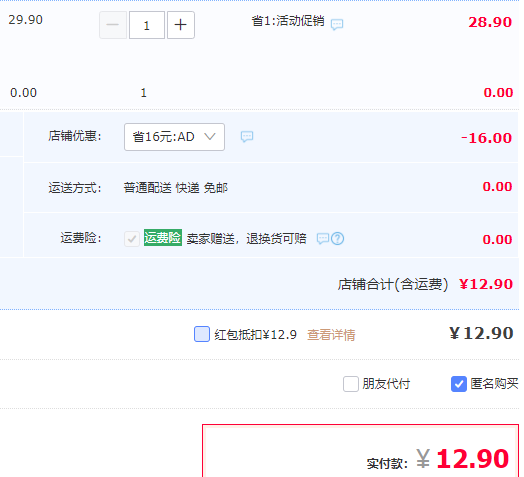Click the plus quantity button

[x=181, y=25]
